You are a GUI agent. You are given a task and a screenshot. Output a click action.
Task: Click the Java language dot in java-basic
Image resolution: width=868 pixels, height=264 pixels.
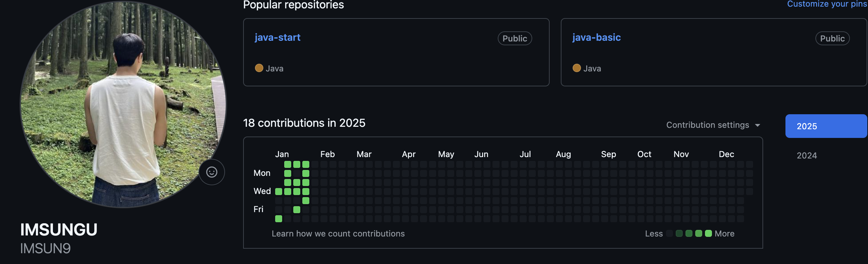[576, 68]
